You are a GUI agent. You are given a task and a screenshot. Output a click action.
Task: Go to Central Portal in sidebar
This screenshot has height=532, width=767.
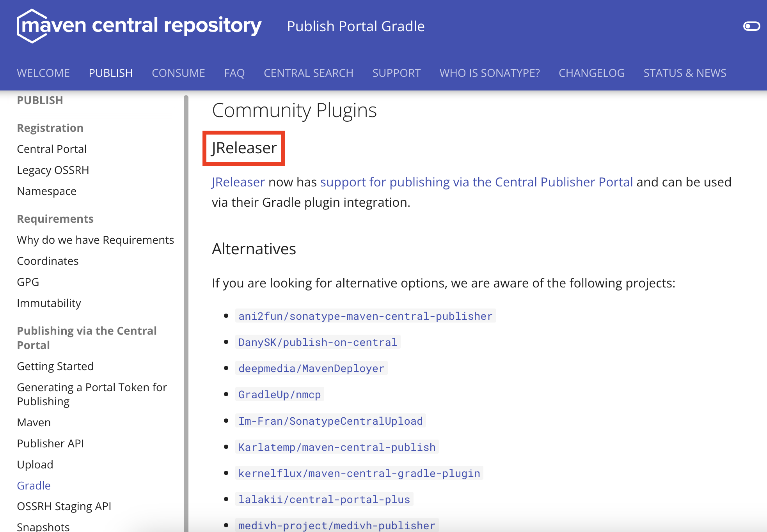click(51, 149)
